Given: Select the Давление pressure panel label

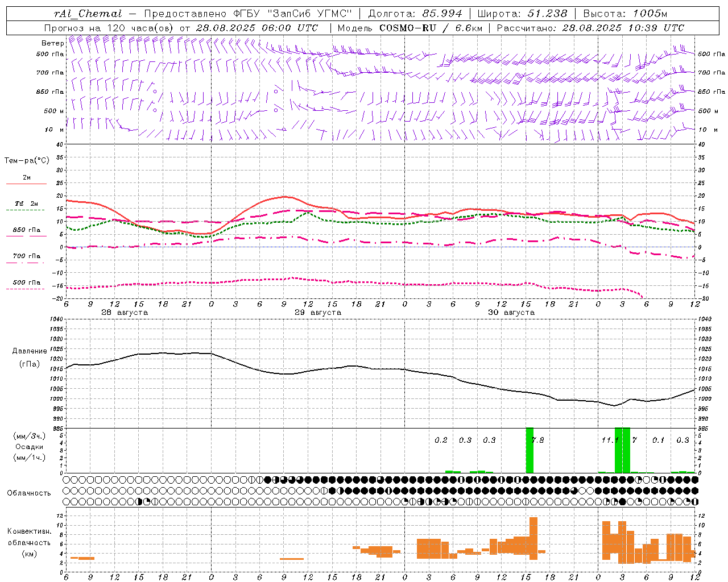Looking at the screenshot, I should tap(30, 351).
